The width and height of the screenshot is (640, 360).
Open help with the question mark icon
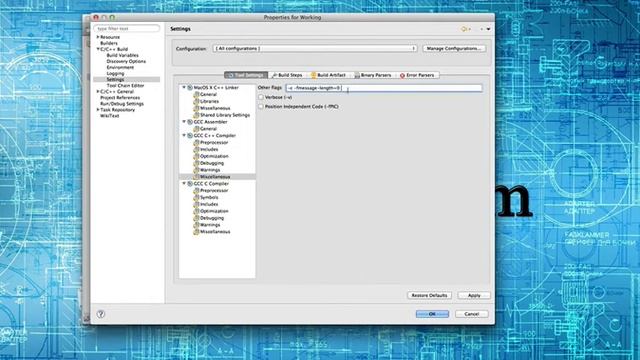tap(101, 314)
